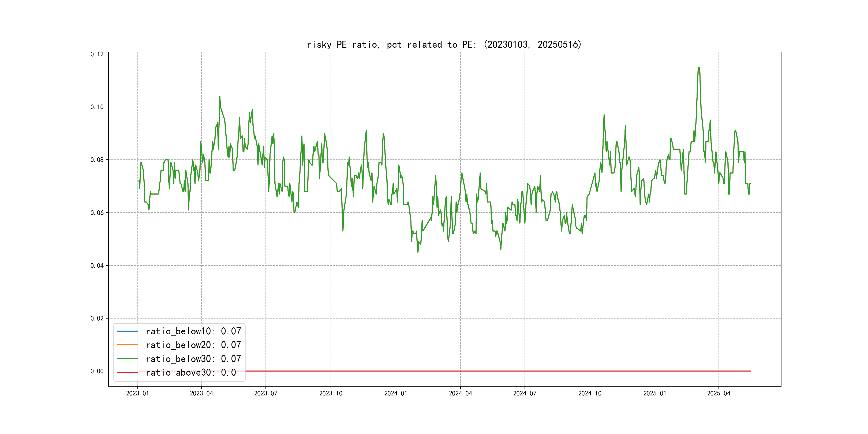The image size is (868, 434).
Task: Click the 'ratio_above30: 0.0' legend label
Action: [x=191, y=373]
